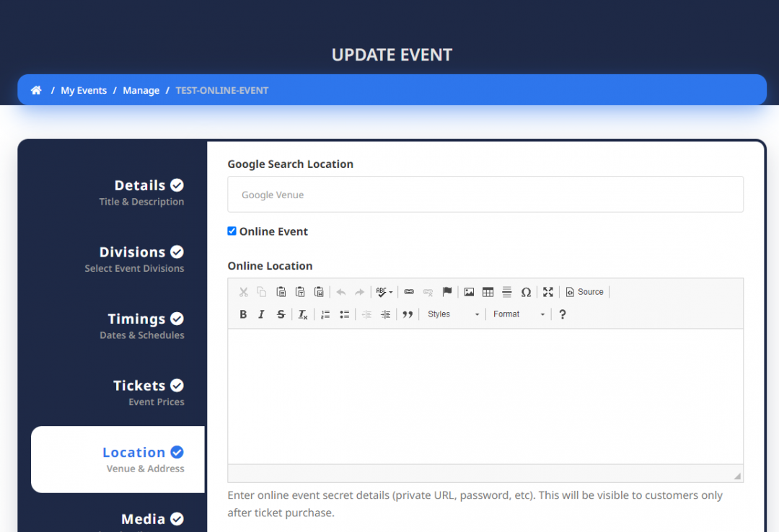
Task: Click the Copy icon in editor toolbar
Action: [x=262, y=292]
